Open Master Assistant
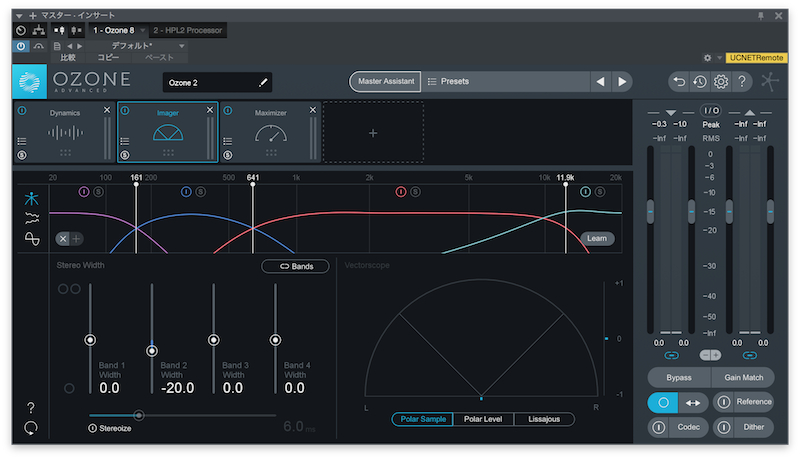This screenshot has width=800, height=459. pos(386,82)
